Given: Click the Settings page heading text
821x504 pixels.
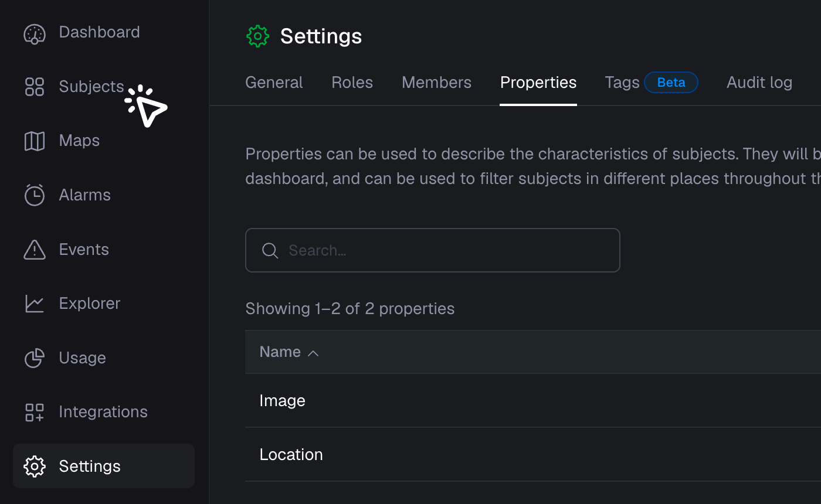Looking at the screenshot, I should 321,36.
